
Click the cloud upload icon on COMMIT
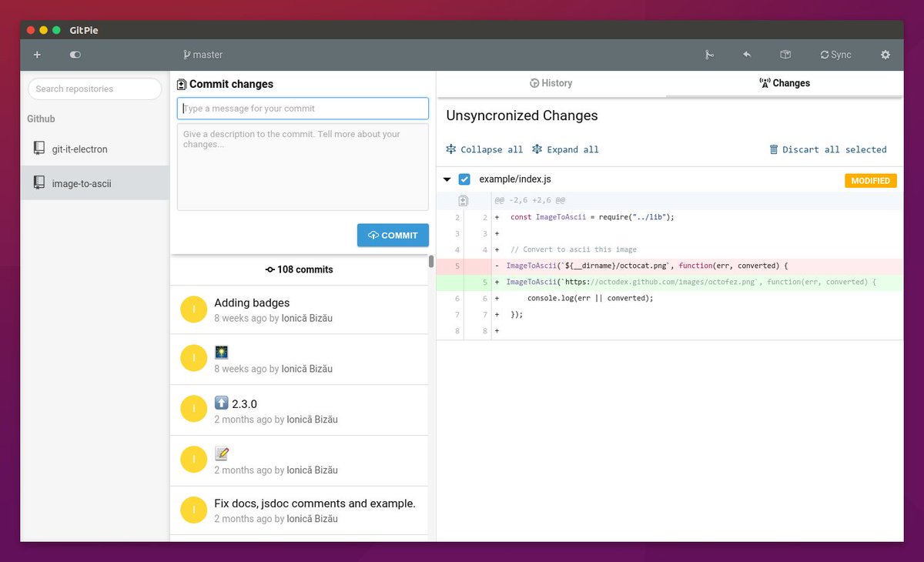click(x=373, y=236)
